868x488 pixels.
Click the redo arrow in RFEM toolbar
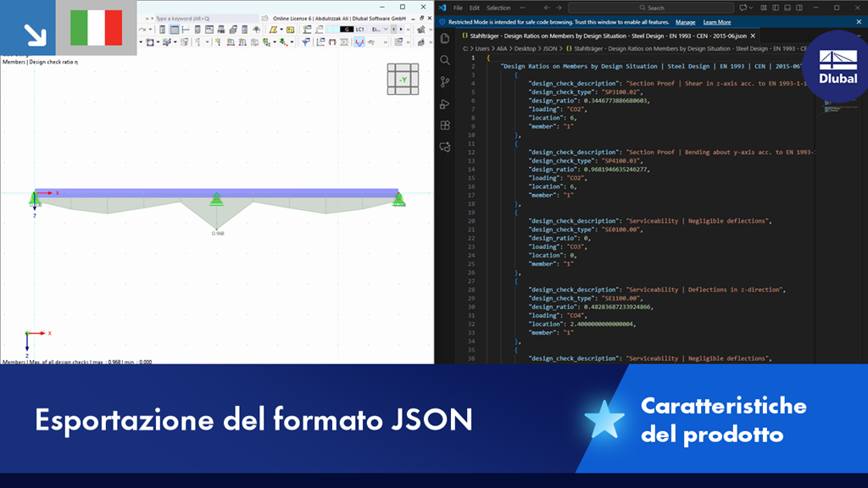tap(142, 30)
